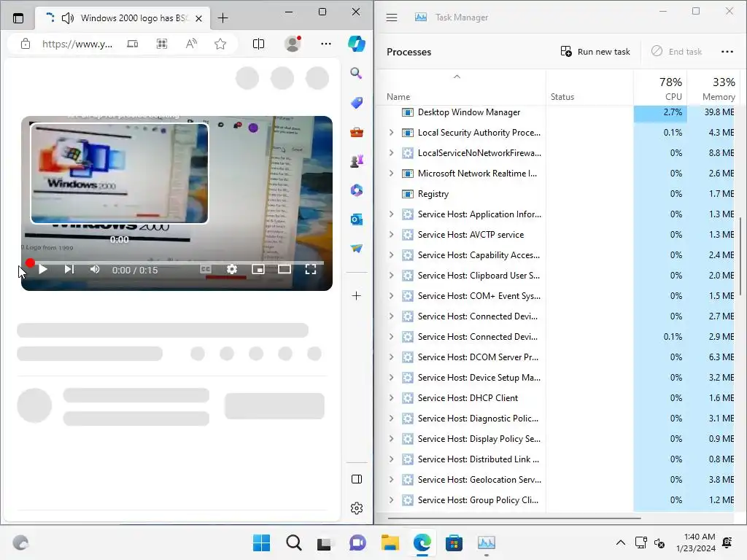The height and width of the screenshot is (560, 747).
Task: Open sidebar Tools briefcase icon
Action: (x=356, y=132)
